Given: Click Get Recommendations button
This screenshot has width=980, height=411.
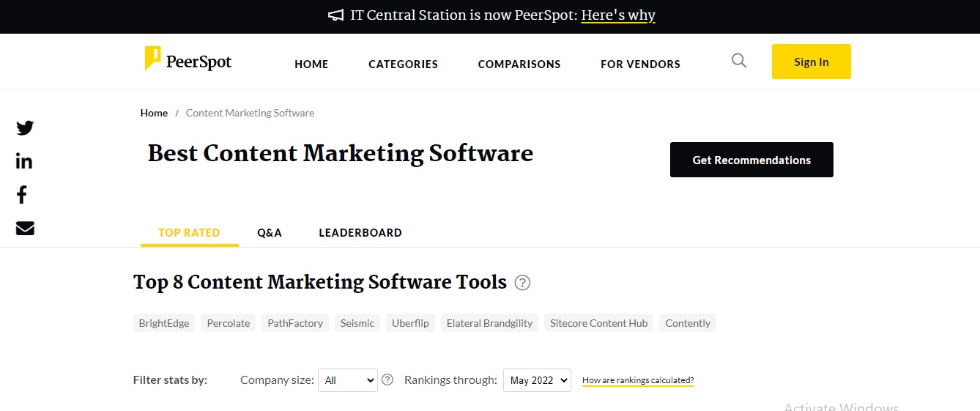Looking at the screenshot, I should (751, 160).
